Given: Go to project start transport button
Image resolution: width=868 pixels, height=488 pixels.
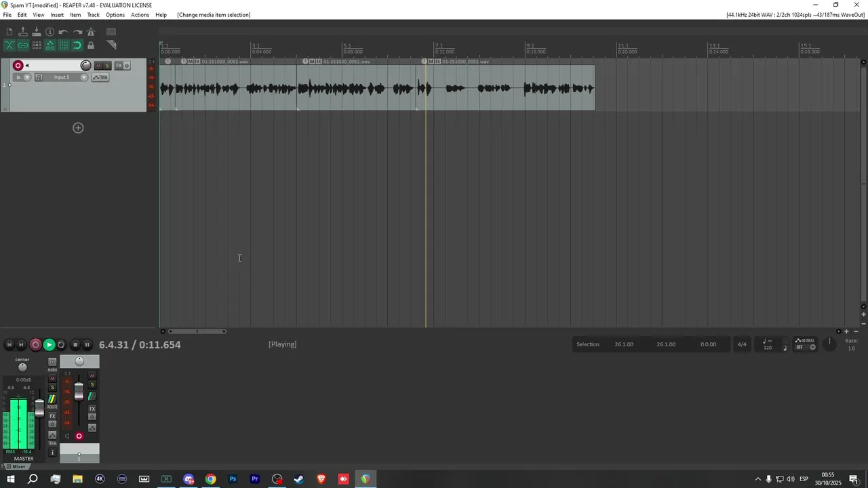Looking at the screenshot, I should pyautogui.click(x=9, y=345).
